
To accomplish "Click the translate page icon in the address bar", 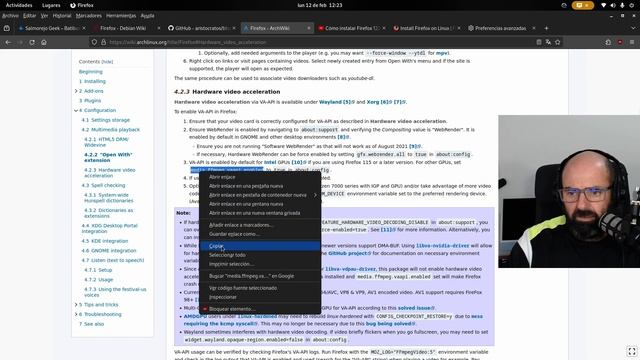I will coord(548,42).
